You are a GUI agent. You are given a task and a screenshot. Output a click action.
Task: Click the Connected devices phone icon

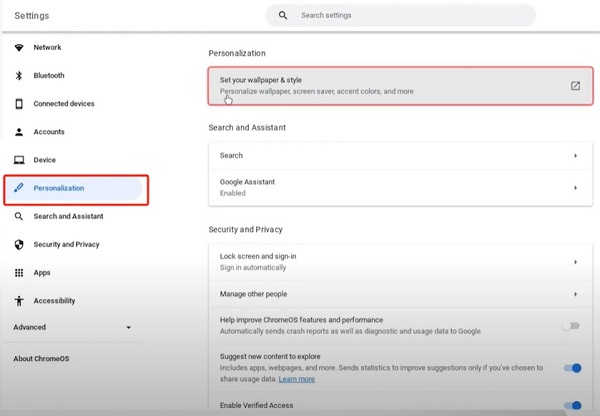tap(19, 104)
